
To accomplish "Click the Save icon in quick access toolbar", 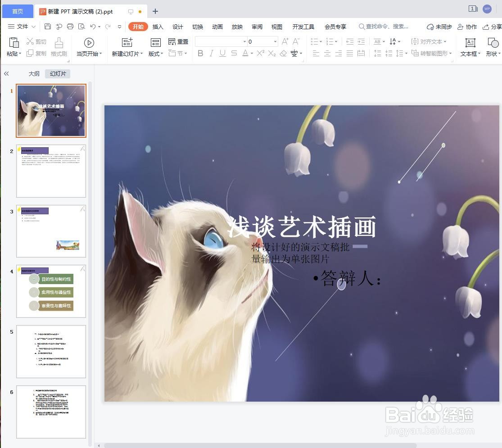I will (x=47, y=27).
